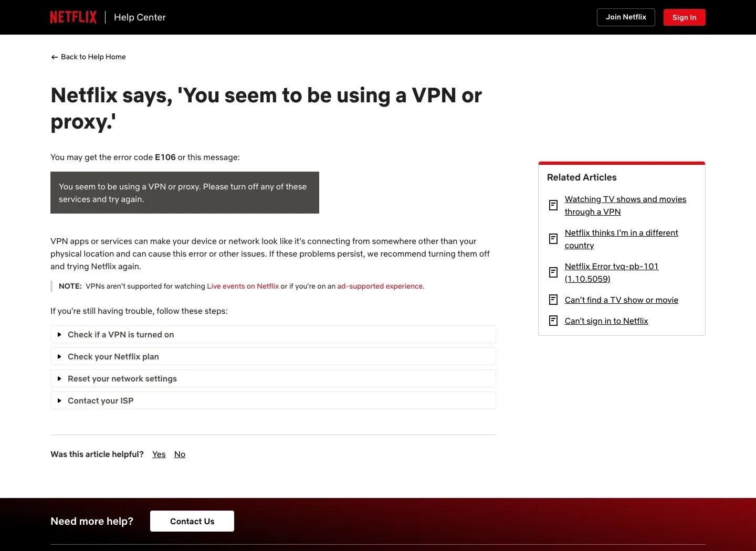This screenshot has width=756, height=551.
Task: Open the ad-supported experience link
Action: click(x=380, y=286)
